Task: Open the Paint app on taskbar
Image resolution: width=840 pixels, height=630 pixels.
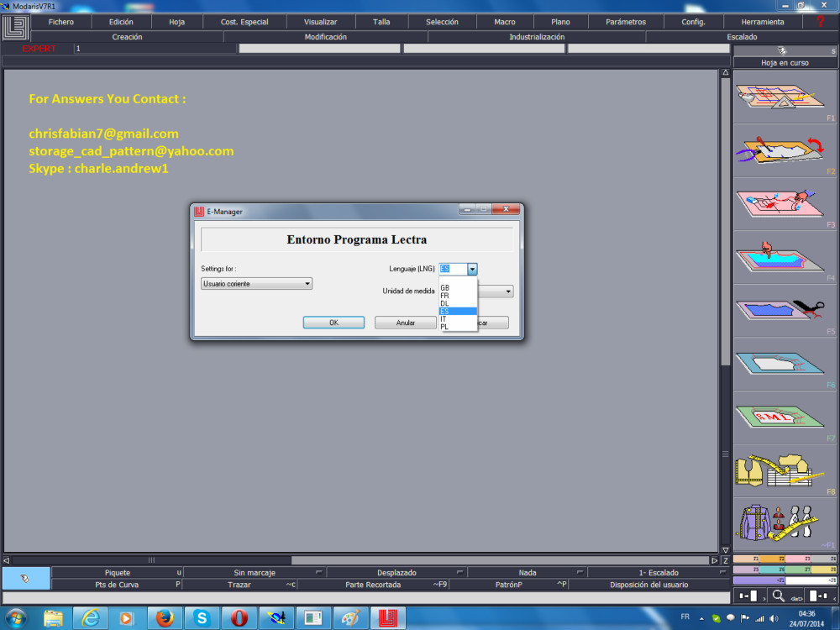Action: 351,618
